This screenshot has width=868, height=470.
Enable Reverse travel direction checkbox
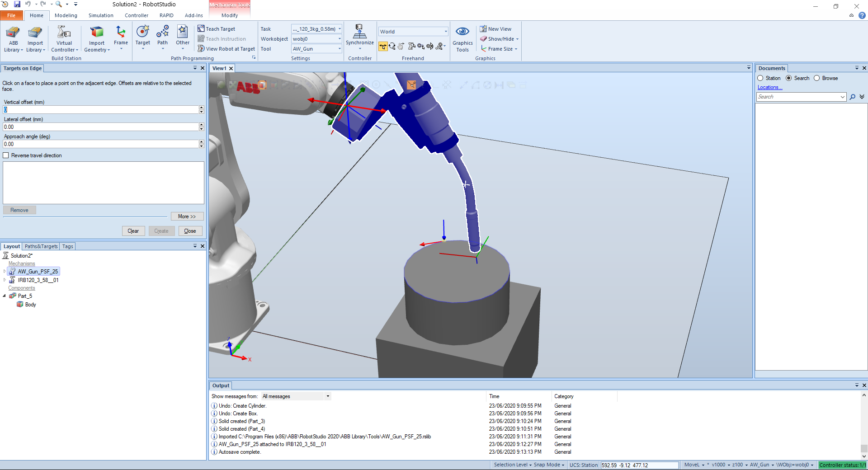6,155
